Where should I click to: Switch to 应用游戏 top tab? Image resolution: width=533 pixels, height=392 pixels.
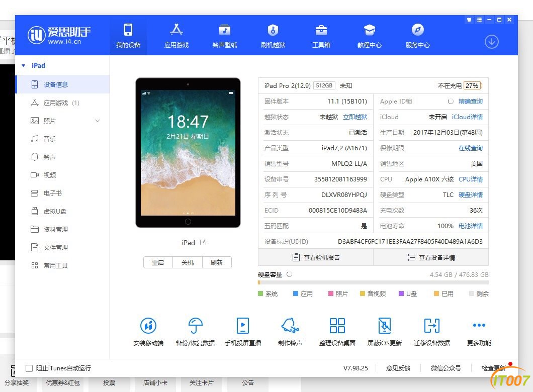[176, 35]
